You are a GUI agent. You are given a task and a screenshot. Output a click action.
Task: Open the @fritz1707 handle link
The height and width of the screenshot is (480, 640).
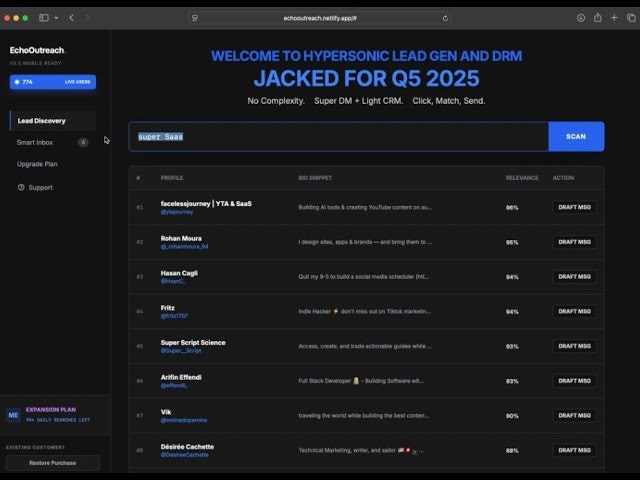174,316
